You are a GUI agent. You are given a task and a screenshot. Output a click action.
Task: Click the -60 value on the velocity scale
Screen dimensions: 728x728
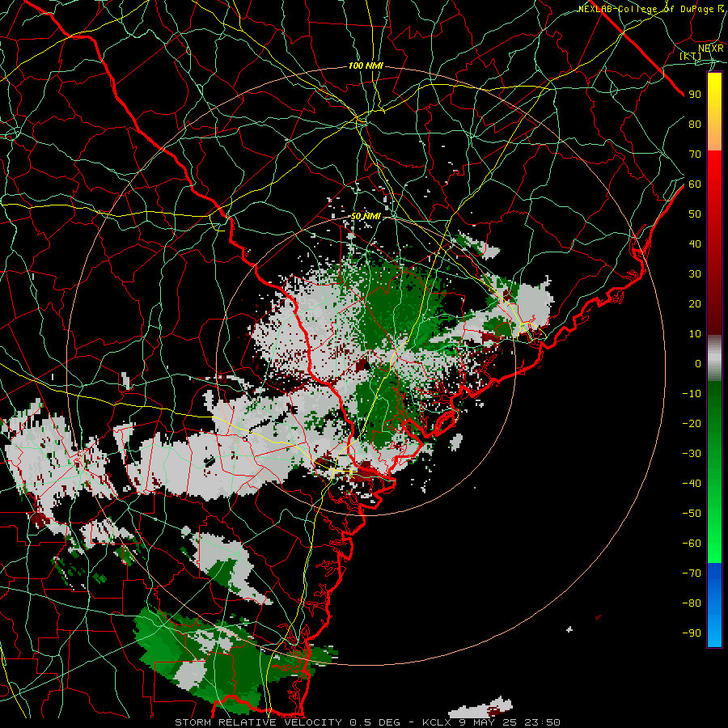point(692,544)
